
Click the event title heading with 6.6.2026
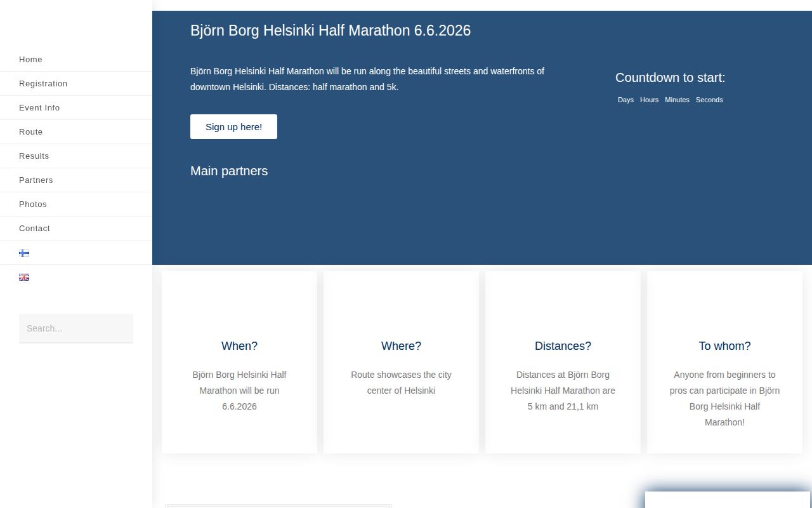pos(331,30)
